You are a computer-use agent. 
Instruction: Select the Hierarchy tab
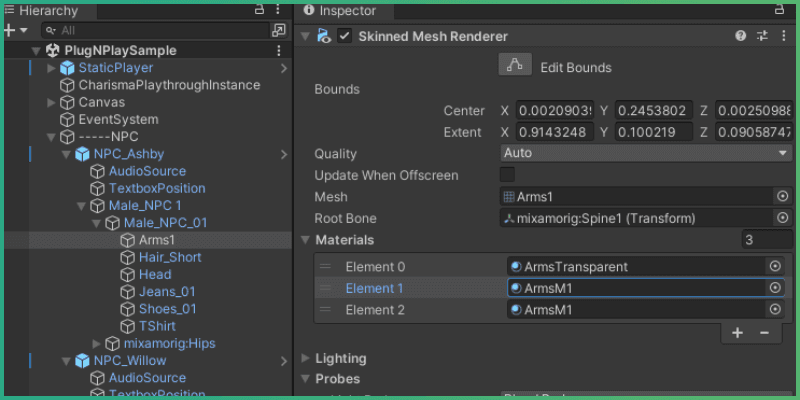pos(46,11)
